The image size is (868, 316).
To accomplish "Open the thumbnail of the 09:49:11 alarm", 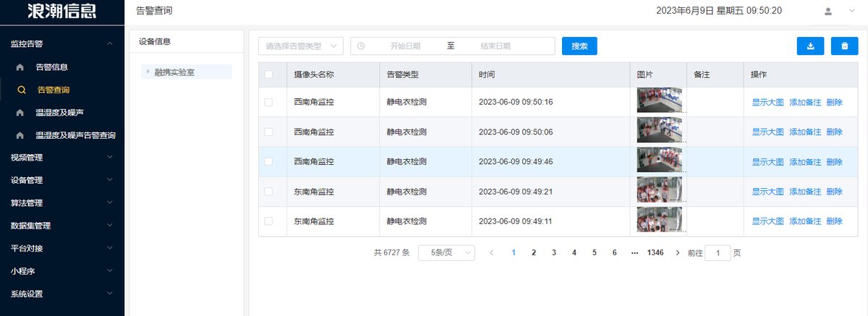I will click(659, 219).
